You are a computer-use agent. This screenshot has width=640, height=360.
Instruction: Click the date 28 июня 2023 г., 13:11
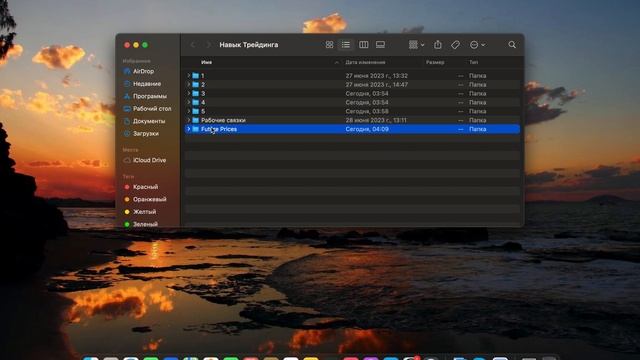point(376,120)
